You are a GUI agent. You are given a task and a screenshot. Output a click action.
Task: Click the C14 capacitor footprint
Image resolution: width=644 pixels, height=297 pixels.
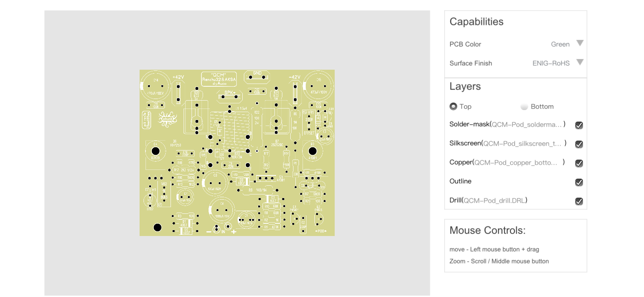pyautogui.click(x=155, y=86)
